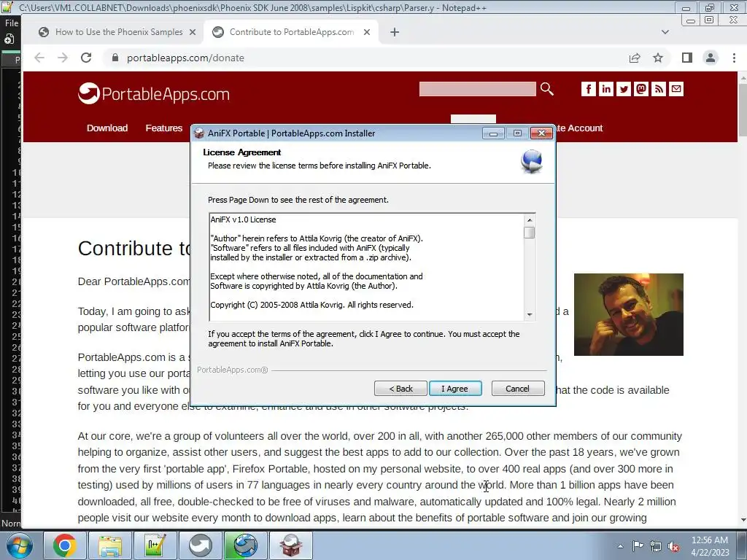Open PortableApps Facebook page icon

click(x=589, y=88)
